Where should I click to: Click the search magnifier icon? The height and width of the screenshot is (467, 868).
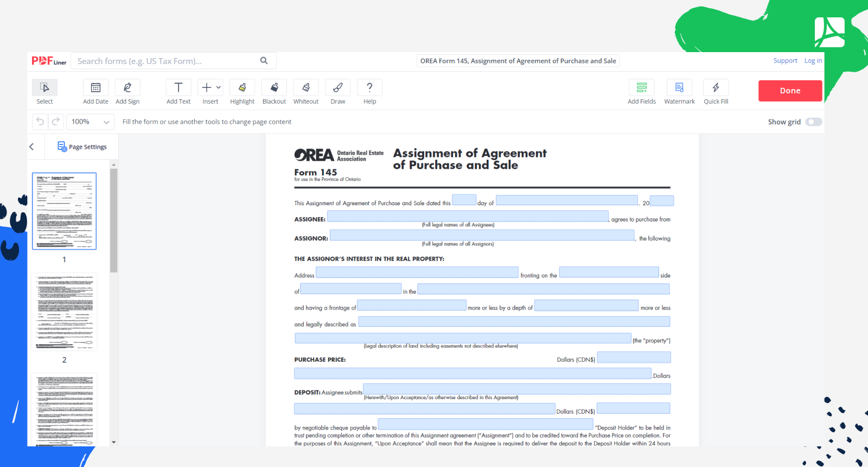click(264, 61)
